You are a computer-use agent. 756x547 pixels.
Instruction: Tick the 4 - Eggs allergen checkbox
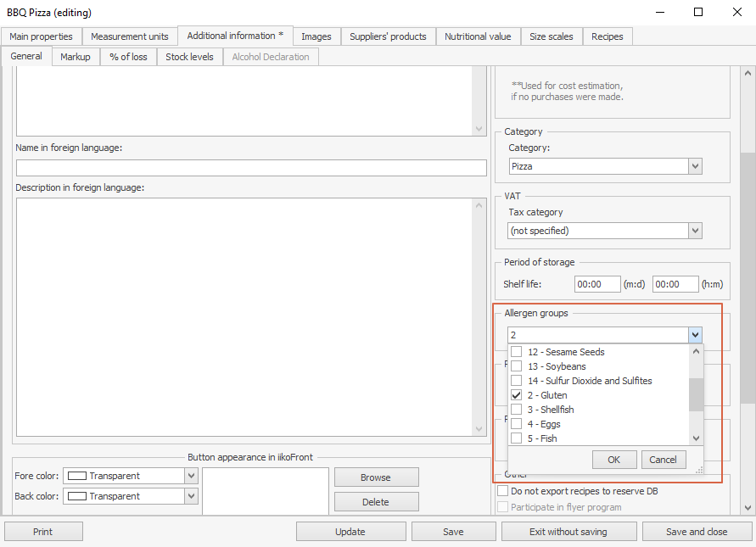[517, 424]
